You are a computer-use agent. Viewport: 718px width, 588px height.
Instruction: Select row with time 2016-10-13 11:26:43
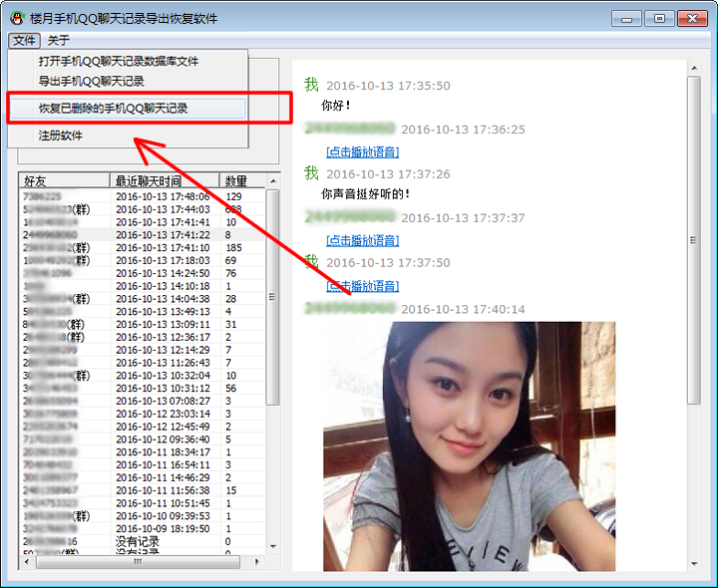(x=142, y=363)
